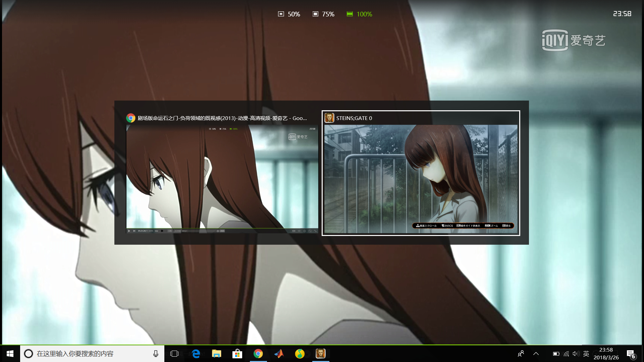Set video size to 75%
Screen dimensions: 644x362
pyautogui.click(x=324, y=14)
